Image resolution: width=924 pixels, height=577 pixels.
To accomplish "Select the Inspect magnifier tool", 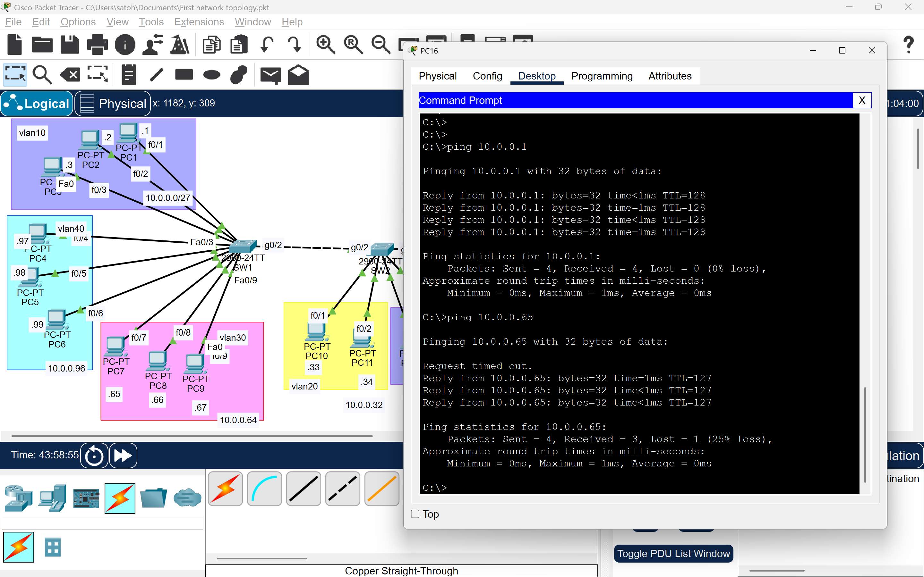I will (42, 74).
